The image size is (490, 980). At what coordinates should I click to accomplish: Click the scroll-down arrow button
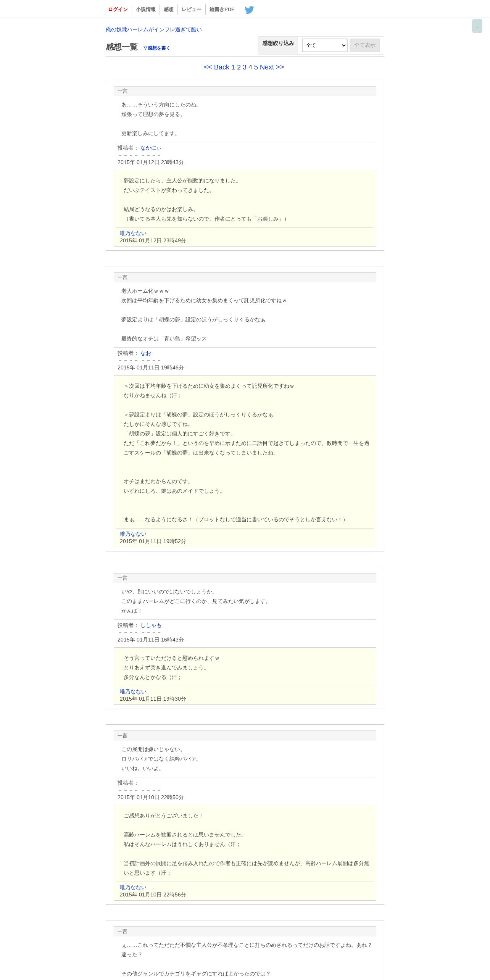tap(477, 26)
